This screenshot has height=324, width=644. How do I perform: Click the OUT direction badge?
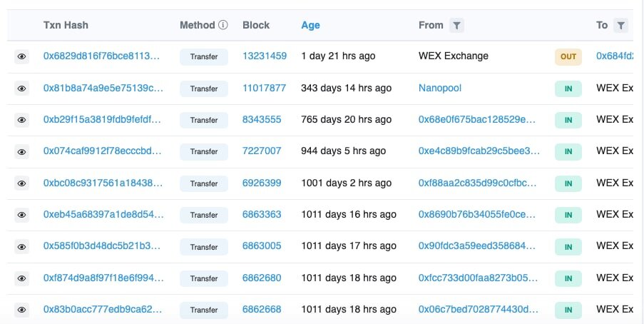point(568,57)
